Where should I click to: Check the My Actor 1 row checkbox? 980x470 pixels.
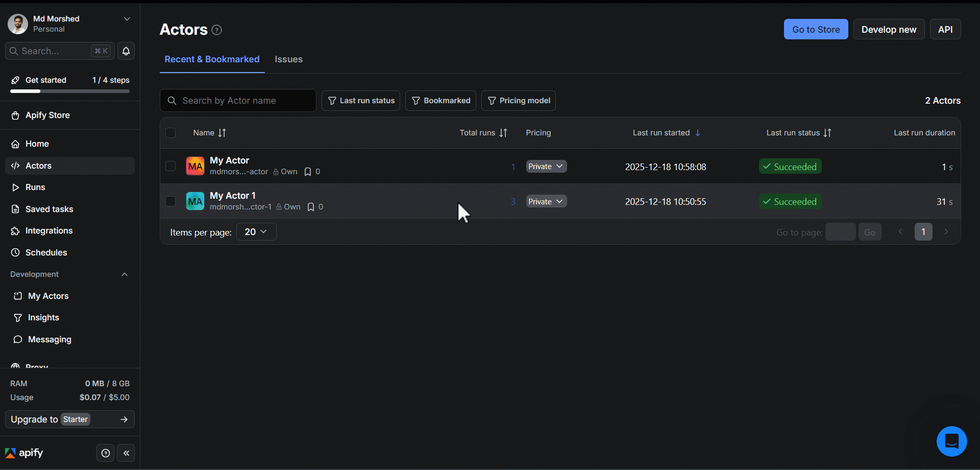tap(170, 201)
